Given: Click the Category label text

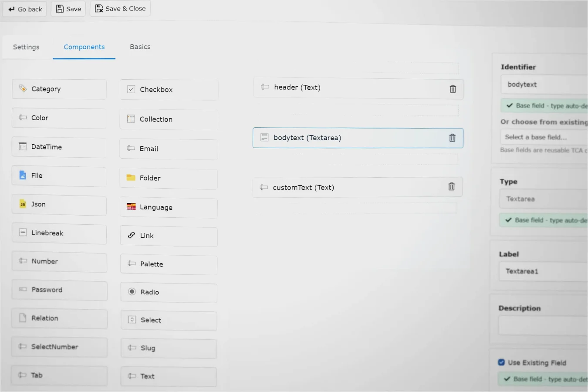Looking at the screenshot, I should coord(46,89).
